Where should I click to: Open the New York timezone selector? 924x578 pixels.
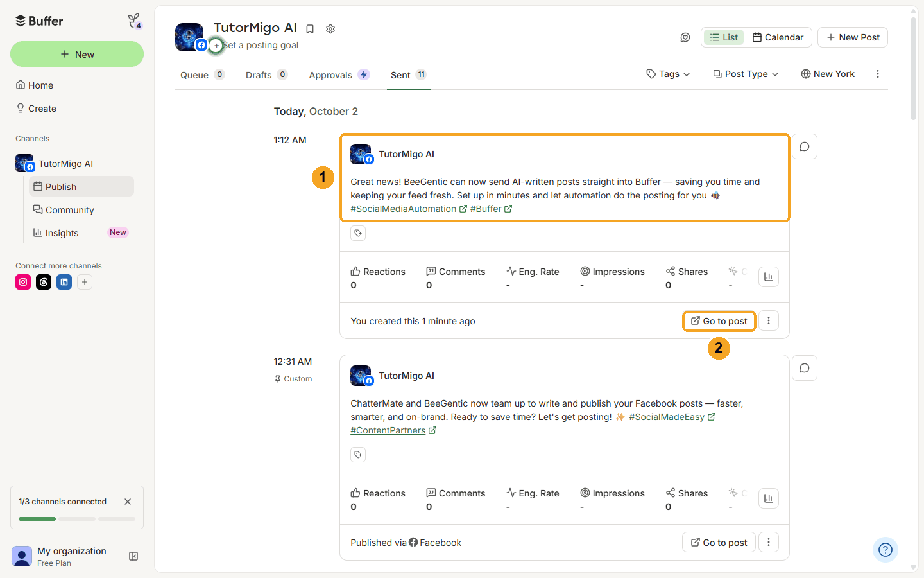[x=828, y=74]
